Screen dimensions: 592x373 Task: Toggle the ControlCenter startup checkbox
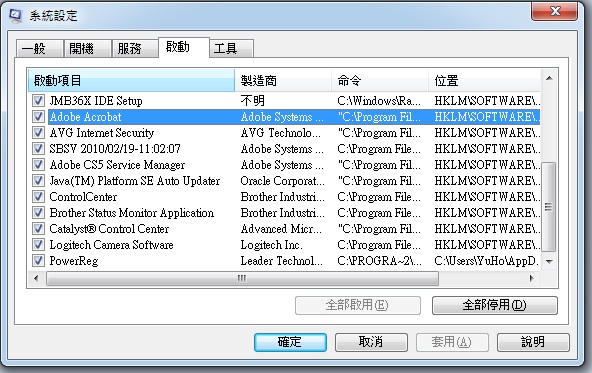click(x=38, y=197)
